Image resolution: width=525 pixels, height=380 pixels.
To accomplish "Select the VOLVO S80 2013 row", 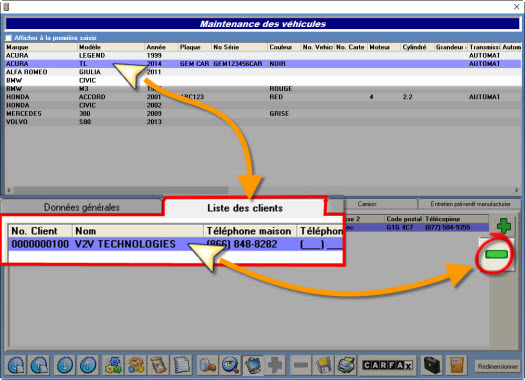I will click(x=263, y=122).
